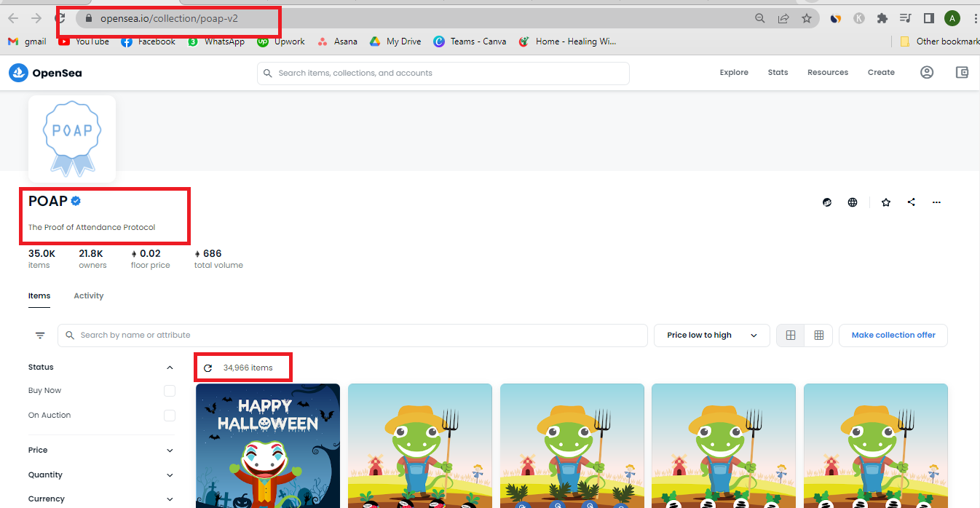
Task: Add collection to watchlist with star icon
Action: [x=886, y=202]
